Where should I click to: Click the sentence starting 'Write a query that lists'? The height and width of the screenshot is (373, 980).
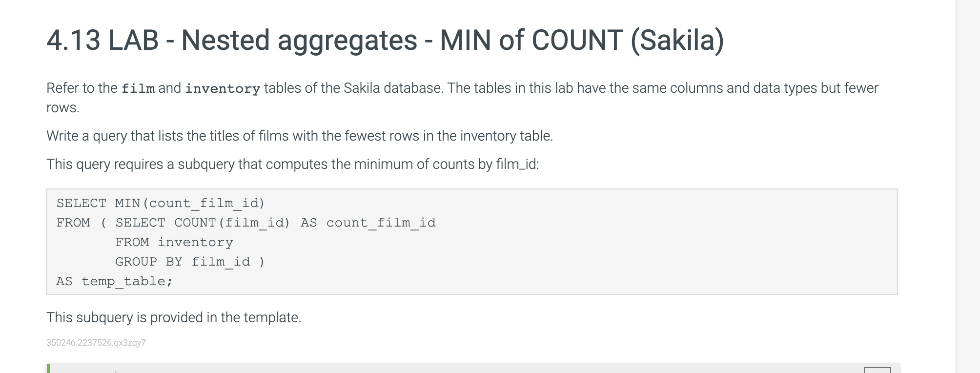(x=300, y=136)
